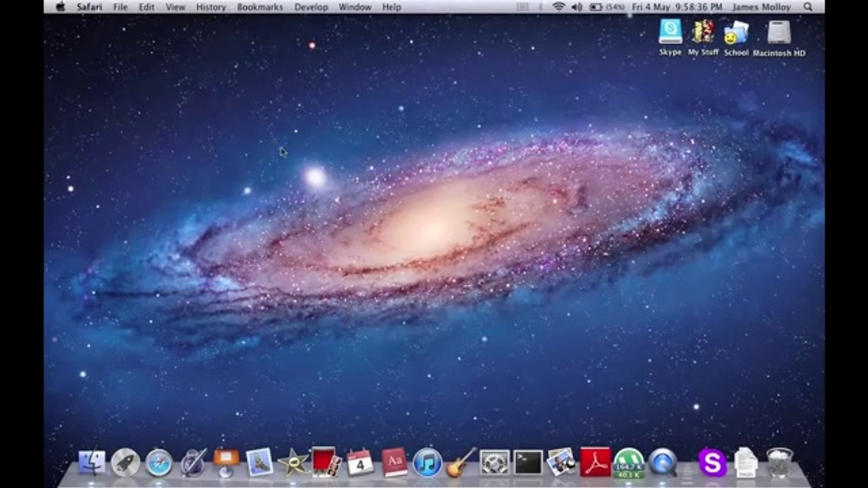The height and width of the screenshot is (488, 868).
Task: Open iCal calendar showing 4
Action: point(360,462)
